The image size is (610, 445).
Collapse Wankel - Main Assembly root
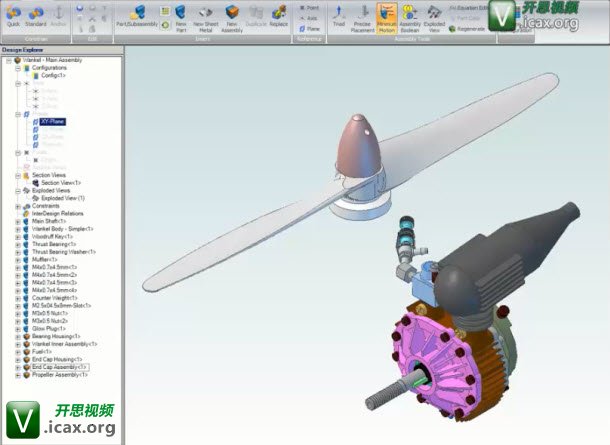[x=9, y=60]
